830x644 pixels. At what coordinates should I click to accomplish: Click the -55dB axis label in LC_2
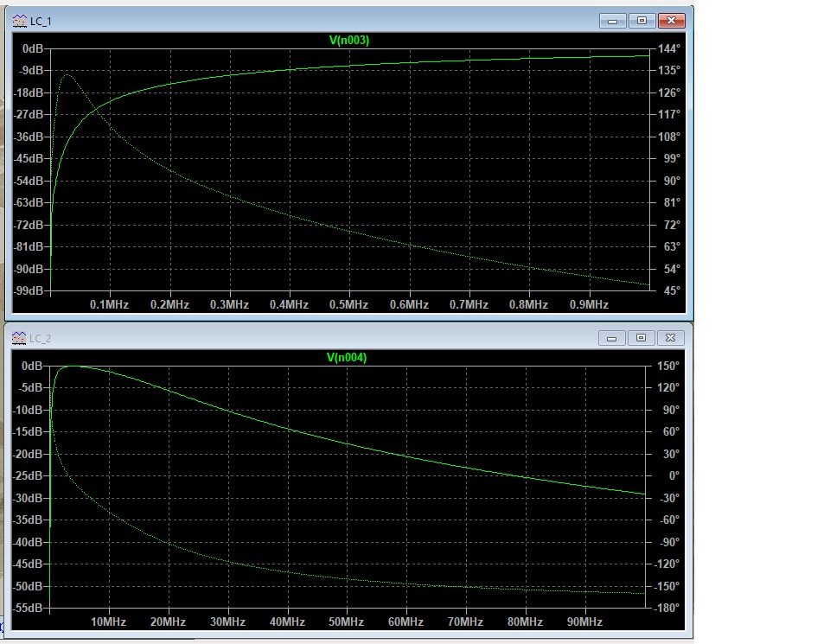tap(28, 609)
